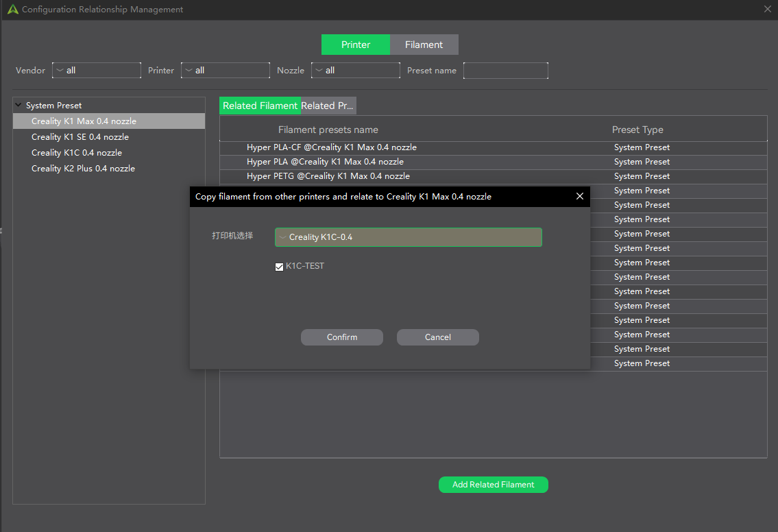Cancel the copy filament dialog
778x532 pixels.
tap(438, 337)
